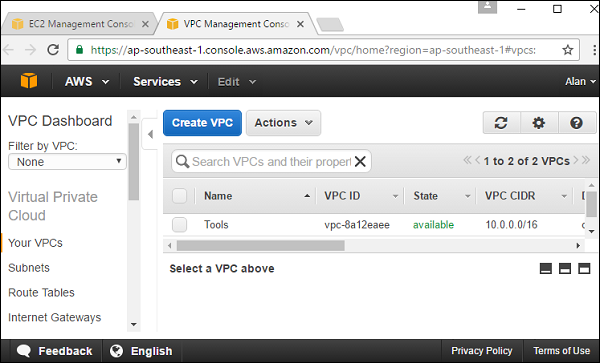600x363 pixels.
Task: Close the EC2 Management Console tab
Action: click(x=145, y=24)
